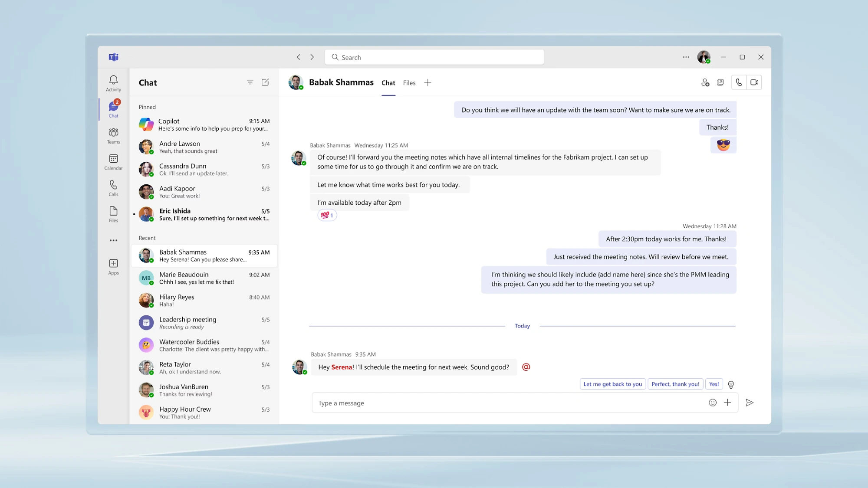Add a tab with plus button
Screen dimensions: 868x488
(x=427, y=83)
